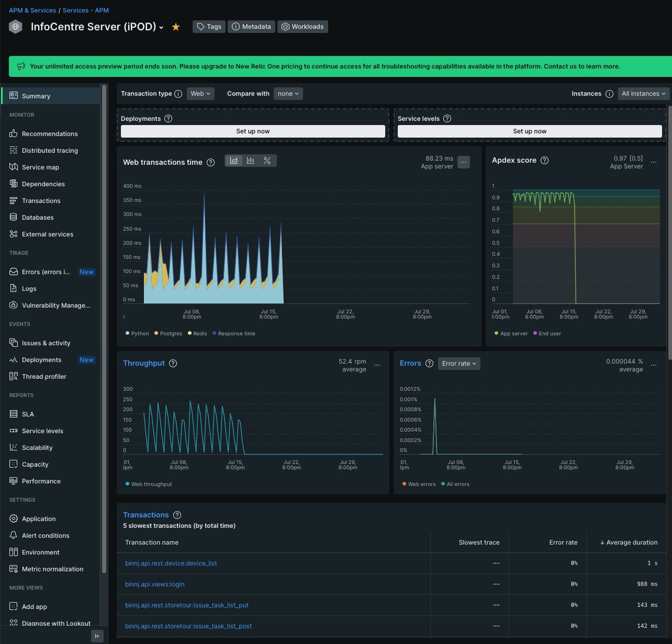
Task: Click the Logs sidebar icon
Action: coord(14,288)
